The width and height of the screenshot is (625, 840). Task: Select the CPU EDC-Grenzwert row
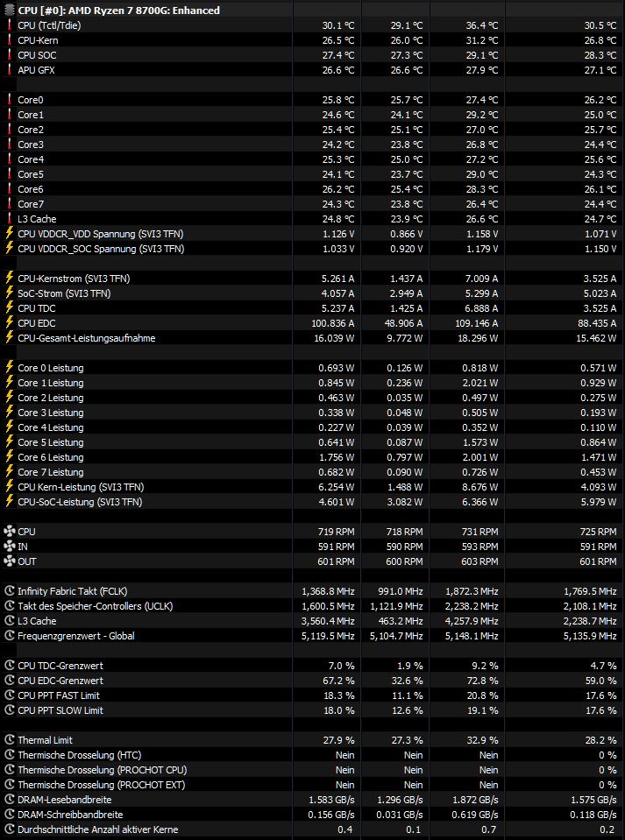[312, 681]
